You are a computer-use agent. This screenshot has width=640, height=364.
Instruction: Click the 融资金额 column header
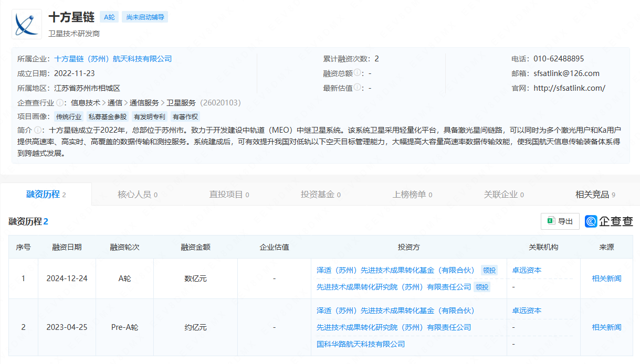pos(195,247)
